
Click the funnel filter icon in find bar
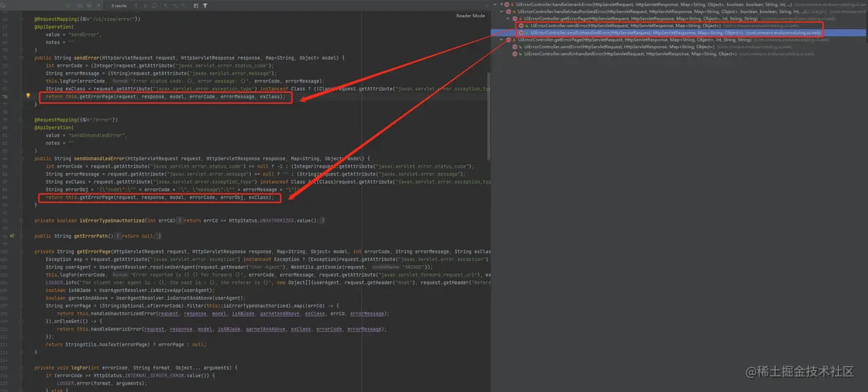(205, 5)
